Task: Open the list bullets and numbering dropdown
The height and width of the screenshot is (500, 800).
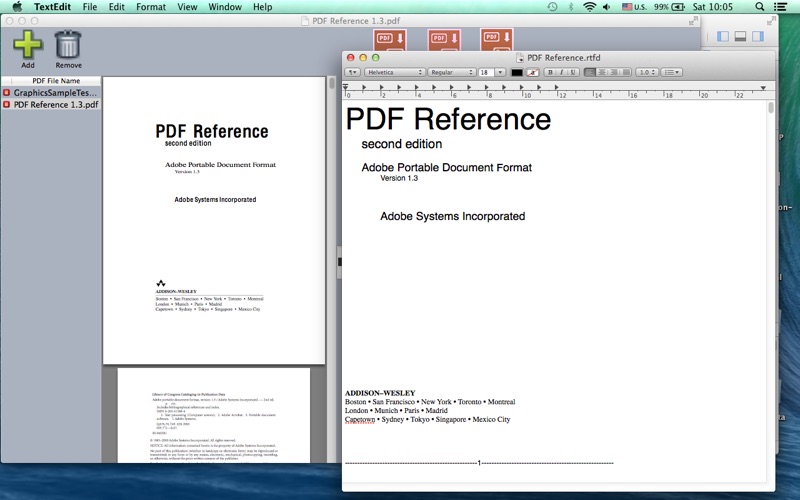Action: (x=671, y=72)
